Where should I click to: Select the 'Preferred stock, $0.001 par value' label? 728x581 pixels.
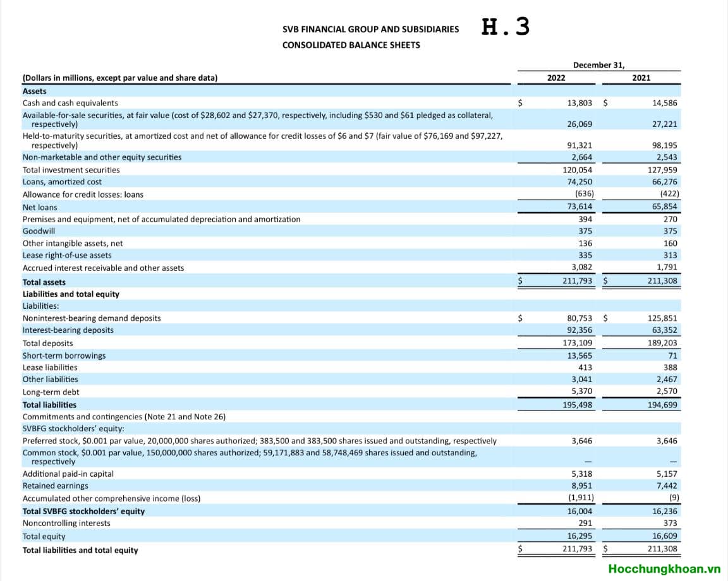click(x=260, y=441)
